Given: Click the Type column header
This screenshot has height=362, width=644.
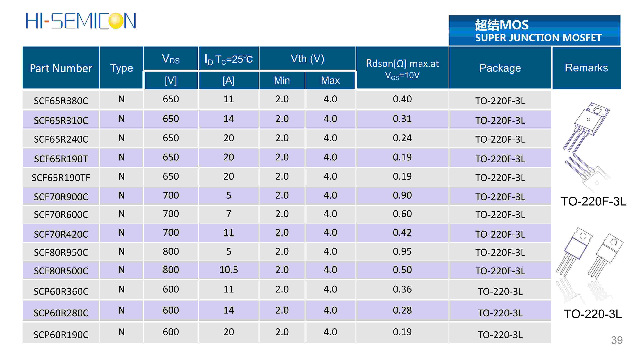Looking at the screenshot, I should point(122,68).
